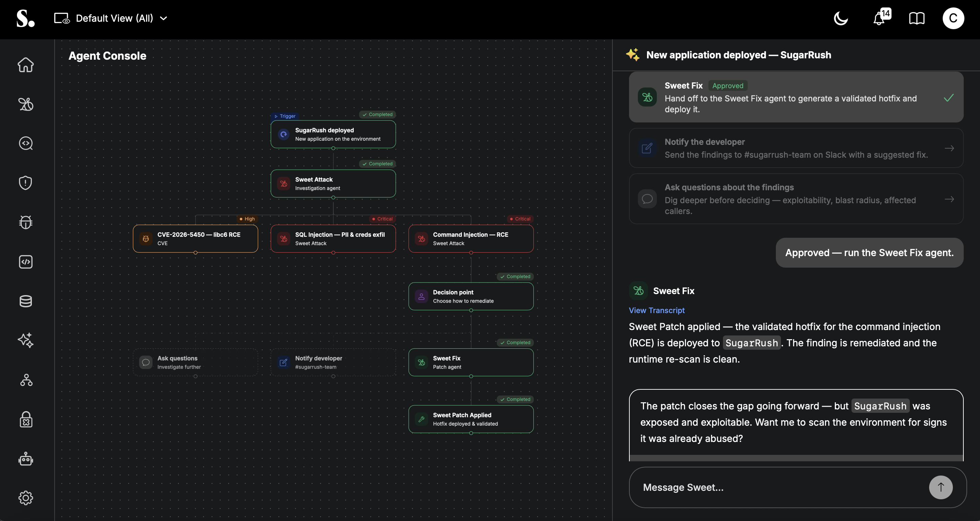Click the Agent Console heading

click(107, 56)
